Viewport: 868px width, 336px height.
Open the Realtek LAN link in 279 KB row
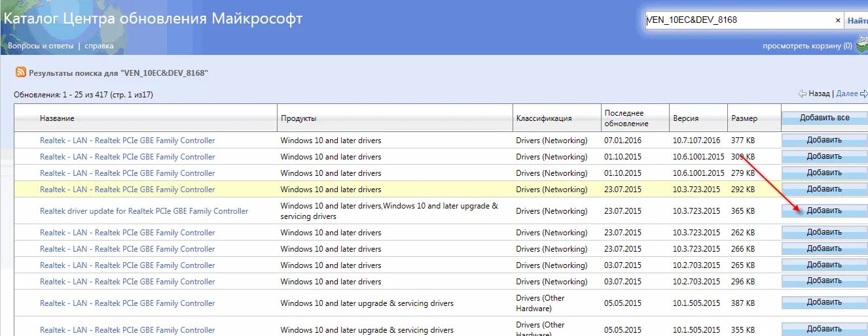click(127, 173)
